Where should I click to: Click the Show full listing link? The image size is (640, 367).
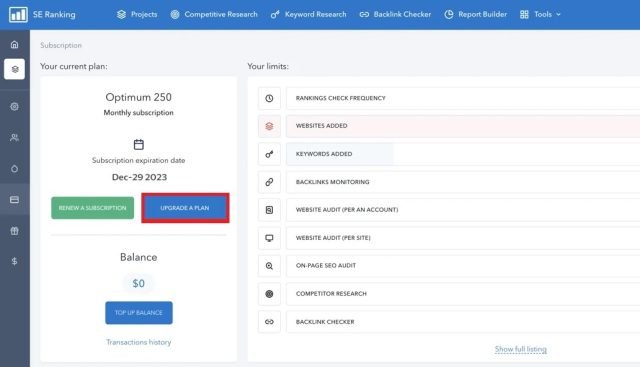coord(521,349)
